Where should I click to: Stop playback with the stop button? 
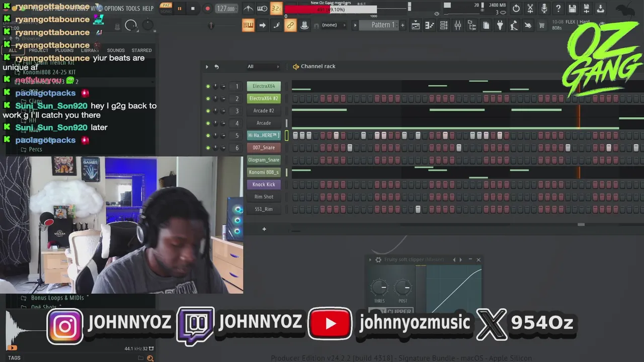(193, 9)
